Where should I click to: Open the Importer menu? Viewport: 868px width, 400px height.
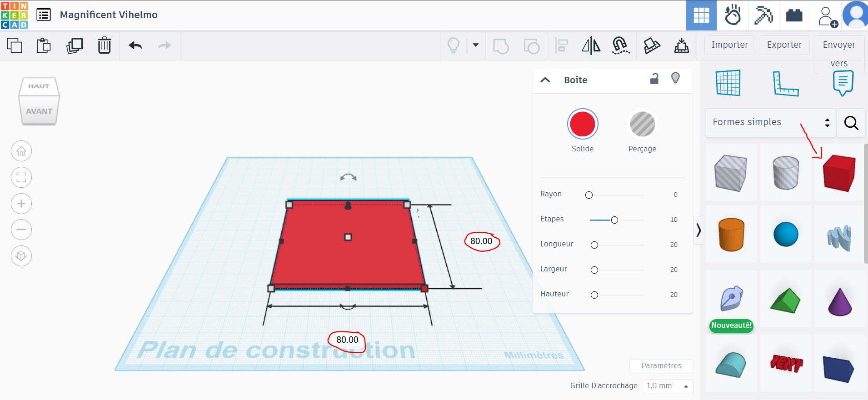click(729, 45)
